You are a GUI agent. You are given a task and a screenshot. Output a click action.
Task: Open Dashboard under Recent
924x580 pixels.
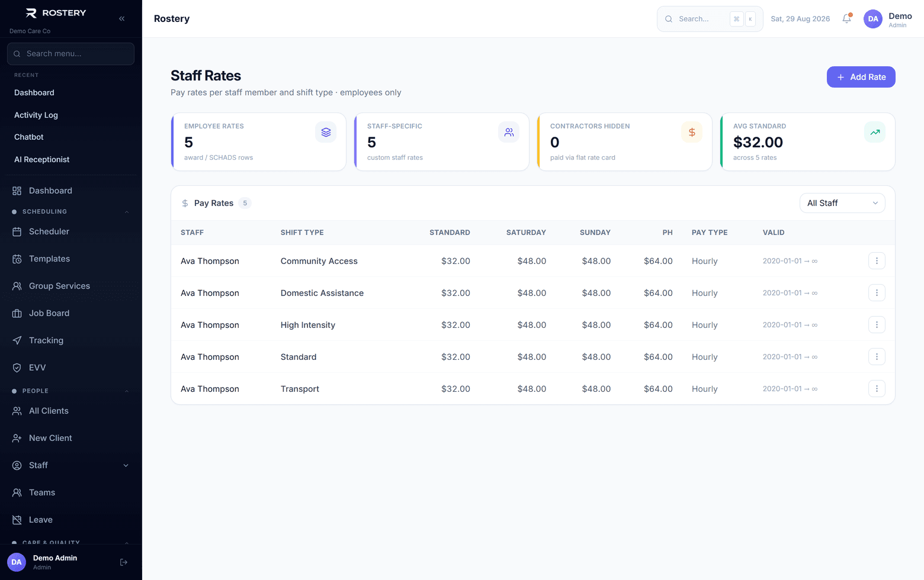click(34, 93)
